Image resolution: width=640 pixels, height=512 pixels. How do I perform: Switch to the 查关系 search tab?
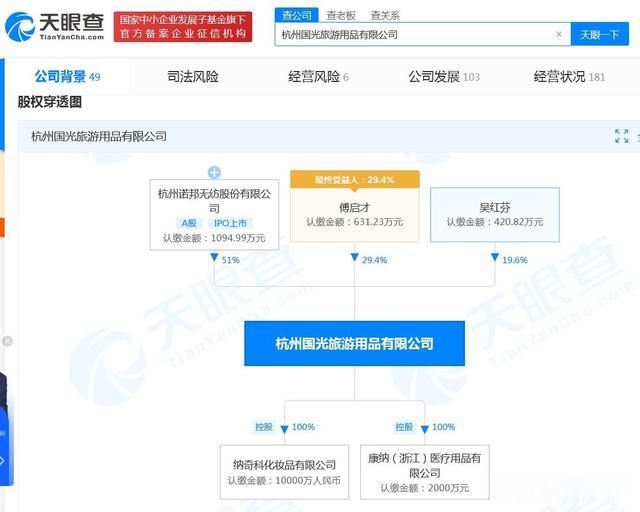pyautogui.click(x=385, y=16)
